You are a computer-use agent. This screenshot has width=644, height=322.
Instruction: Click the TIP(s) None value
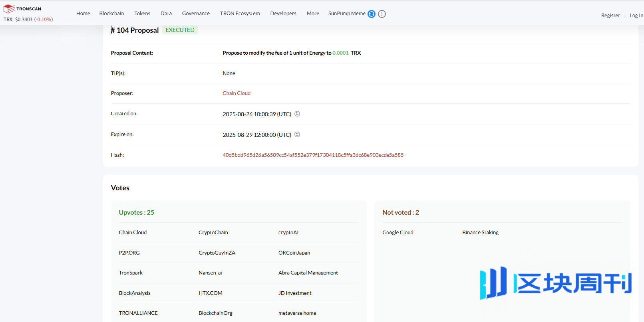pos(229,73)
